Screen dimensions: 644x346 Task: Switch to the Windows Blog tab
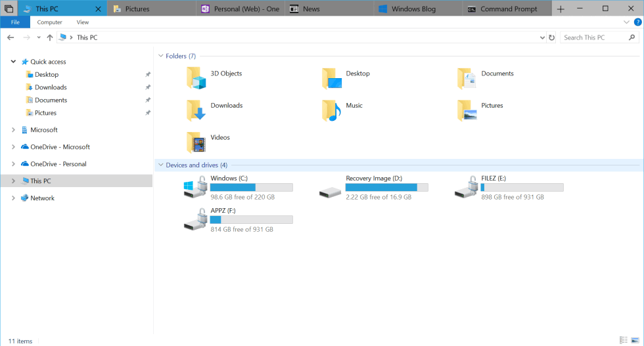(x=418, y=9)
